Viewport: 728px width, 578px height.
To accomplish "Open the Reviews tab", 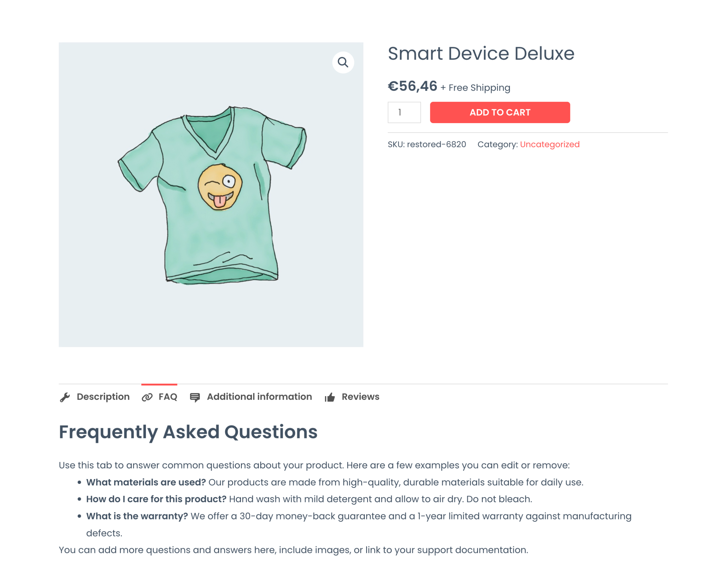I will (x=360, y=397).
